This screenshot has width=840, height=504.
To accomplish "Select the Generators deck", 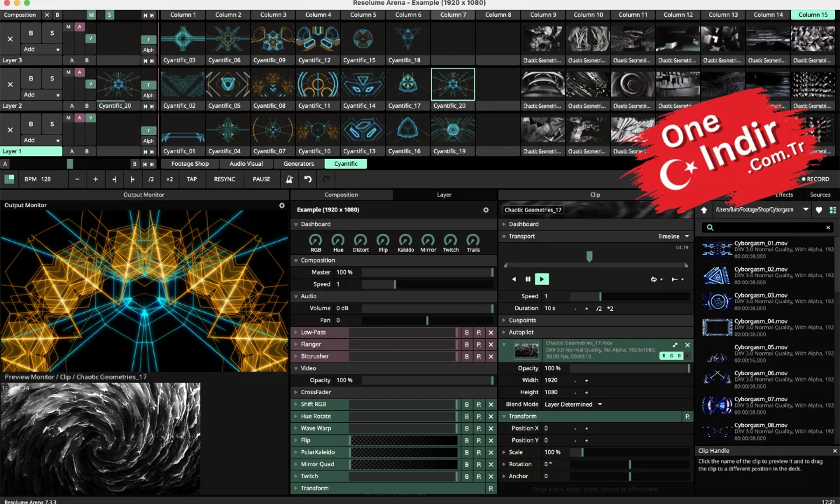I will point(299,164).
